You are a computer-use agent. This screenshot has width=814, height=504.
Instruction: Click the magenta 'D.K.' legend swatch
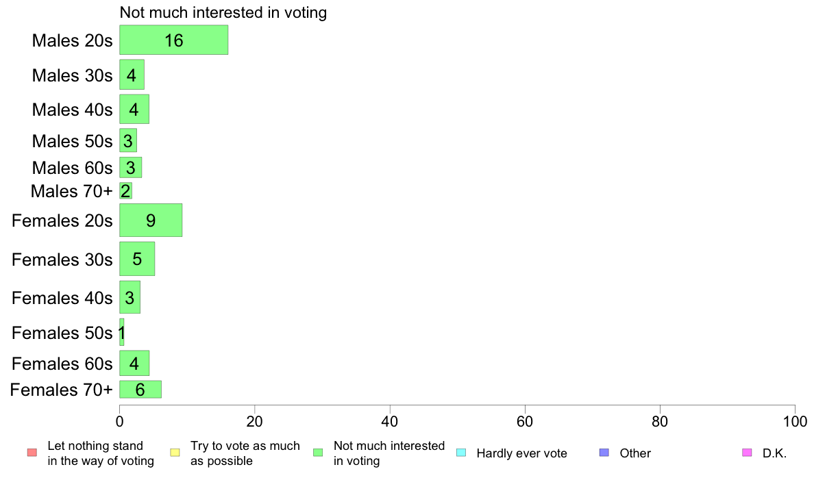[x=747, y=453]
